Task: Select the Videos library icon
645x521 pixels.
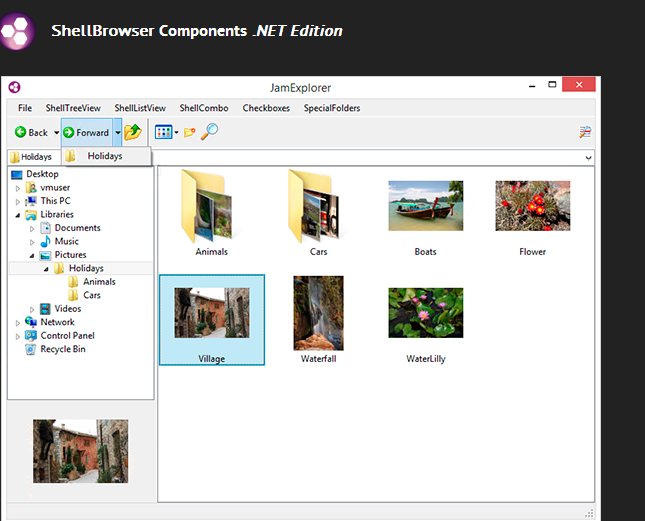Action: pos(45,309)
